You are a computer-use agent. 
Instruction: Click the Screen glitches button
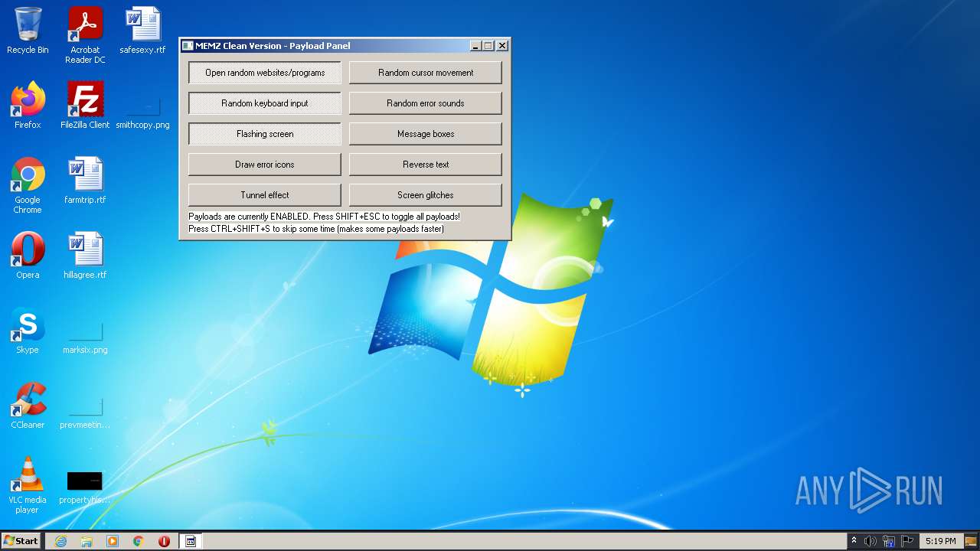coord(426,195)
